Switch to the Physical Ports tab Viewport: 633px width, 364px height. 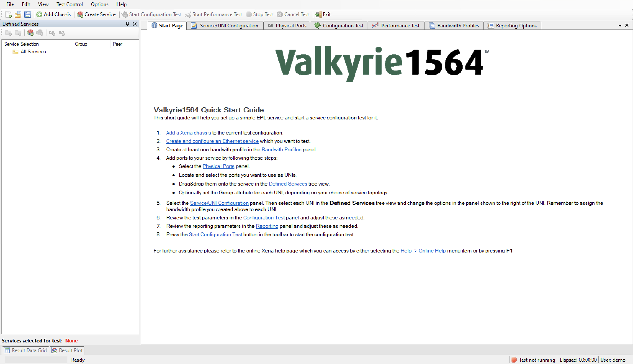point(287,26)
